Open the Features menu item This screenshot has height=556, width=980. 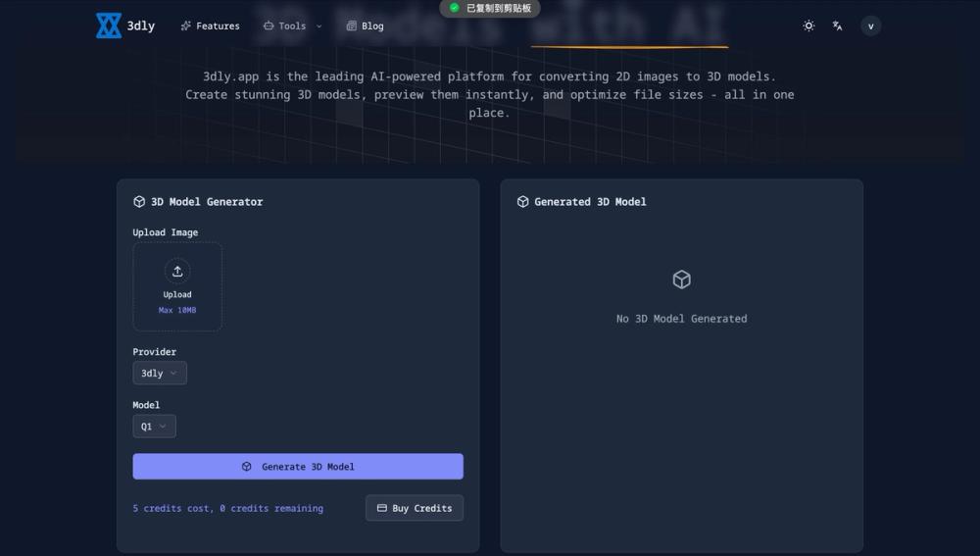[210, 25]
